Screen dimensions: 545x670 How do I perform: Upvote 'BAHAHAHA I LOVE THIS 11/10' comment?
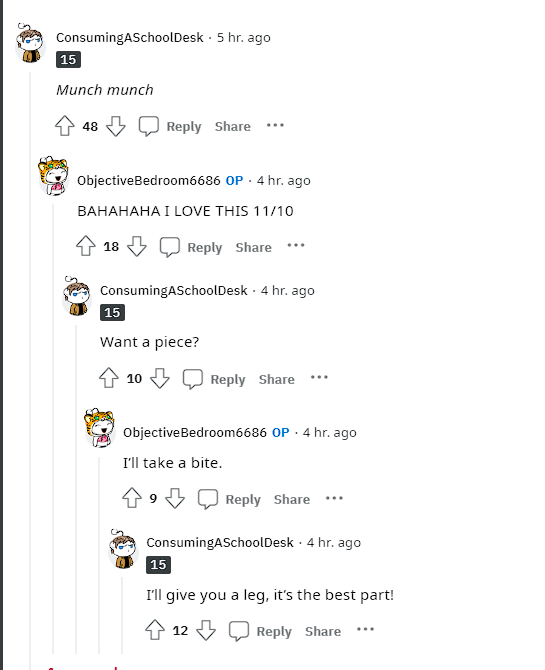86,246
